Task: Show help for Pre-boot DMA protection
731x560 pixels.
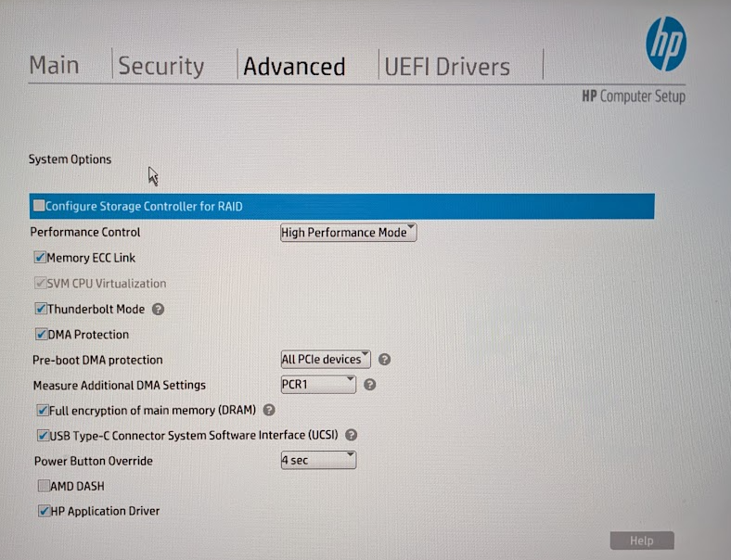Action: 384,359
